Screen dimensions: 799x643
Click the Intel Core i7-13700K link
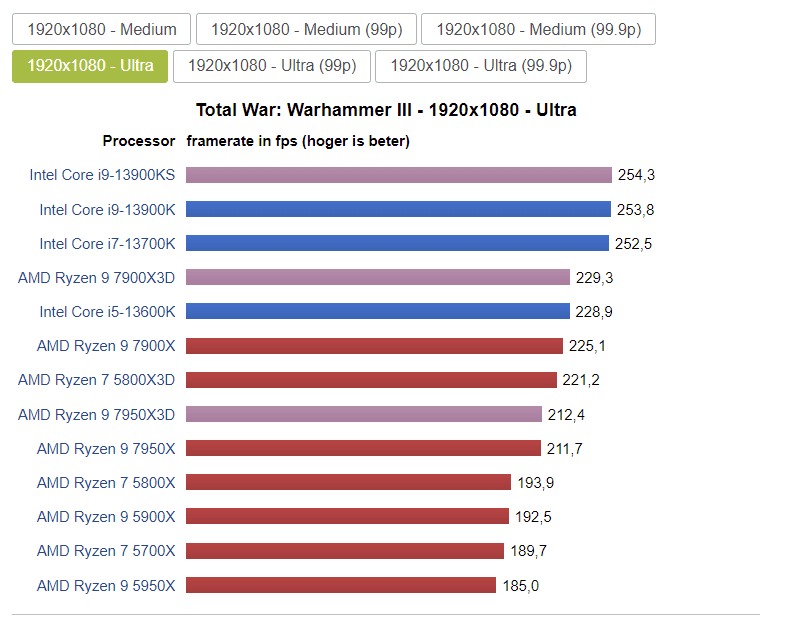(107, 244)
